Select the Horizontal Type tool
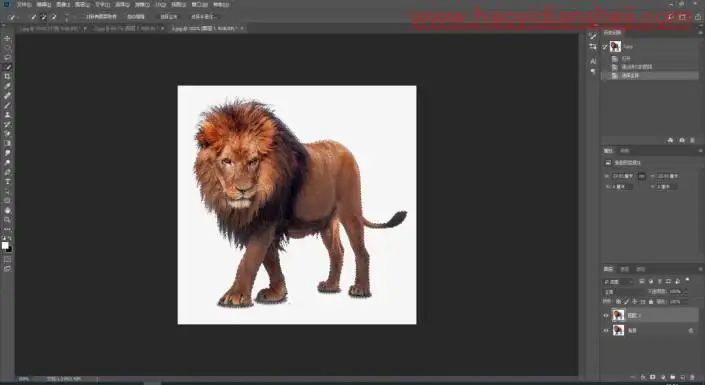 (x=7, y=182)
